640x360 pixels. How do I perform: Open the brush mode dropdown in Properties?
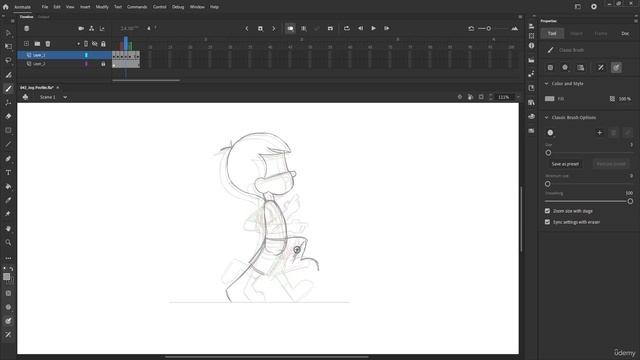[x=565, y=67]
